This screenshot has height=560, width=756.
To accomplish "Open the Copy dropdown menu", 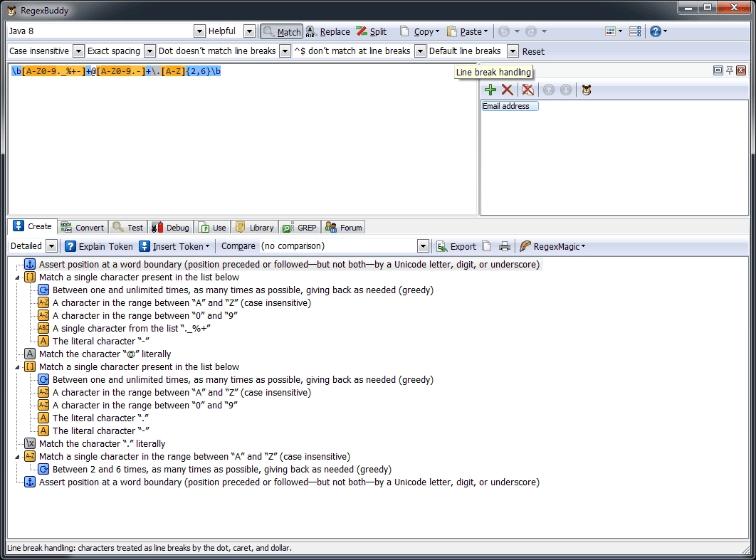I will click(419, 31).
